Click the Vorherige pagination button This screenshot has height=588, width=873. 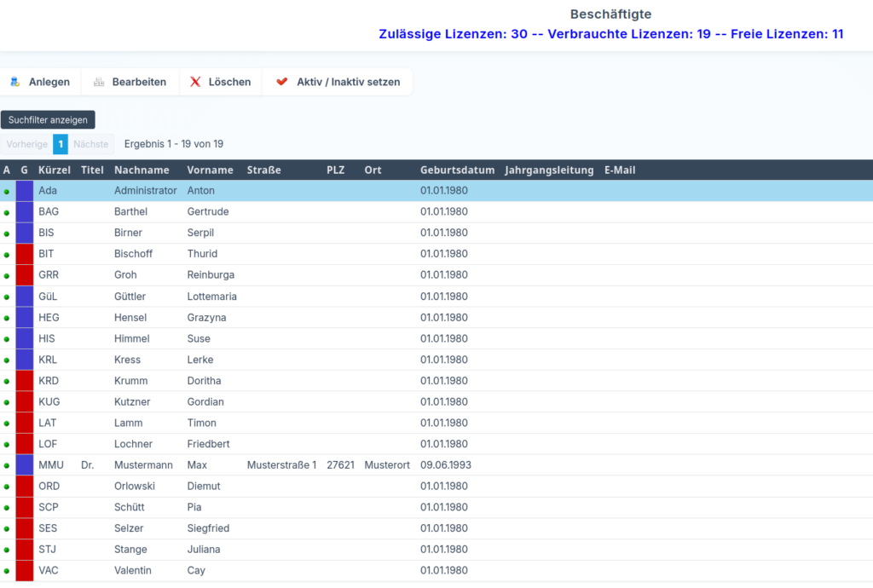coord(26,144)
